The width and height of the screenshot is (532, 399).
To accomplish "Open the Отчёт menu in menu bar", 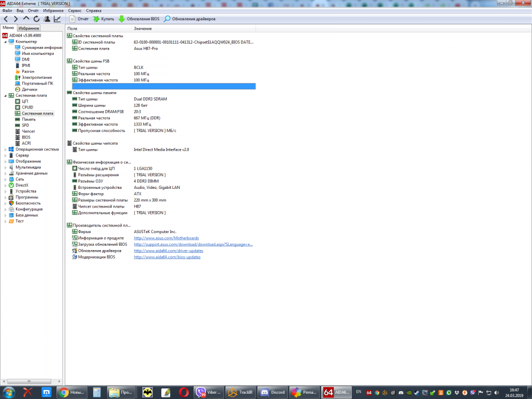I will pos(33,11).
